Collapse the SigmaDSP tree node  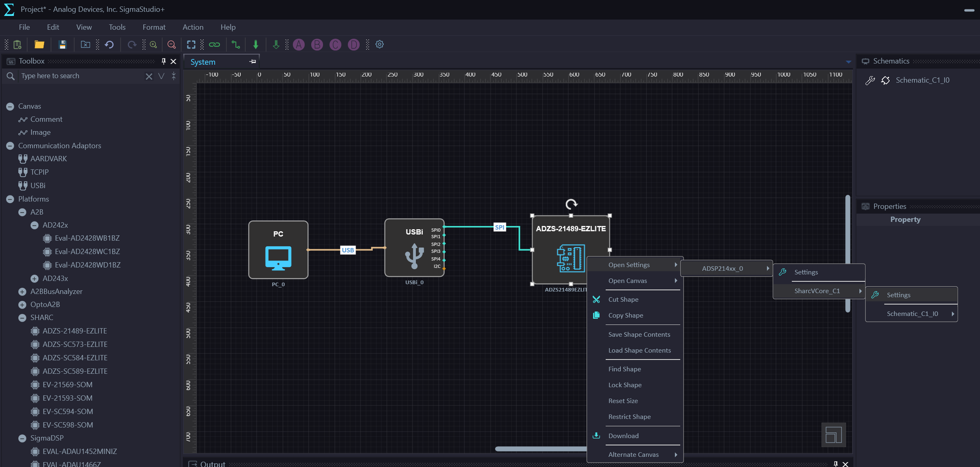tap(22, 438)
